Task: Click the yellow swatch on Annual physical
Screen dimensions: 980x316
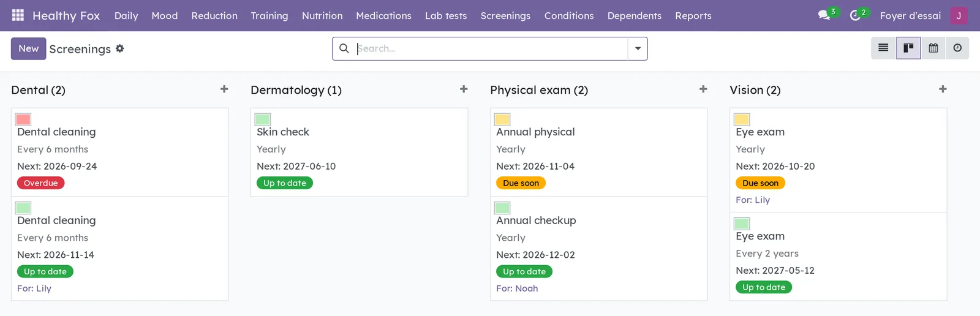Action: point(502,119)
